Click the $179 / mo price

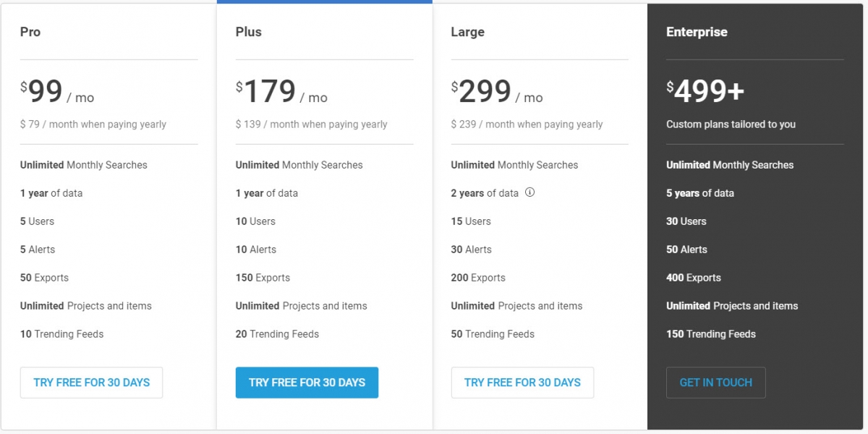(x=281, y=93)
